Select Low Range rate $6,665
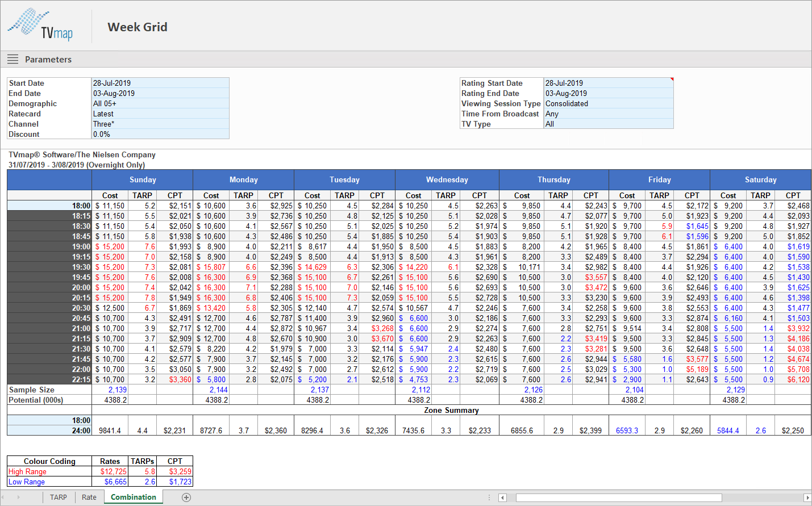 point(110,482)
